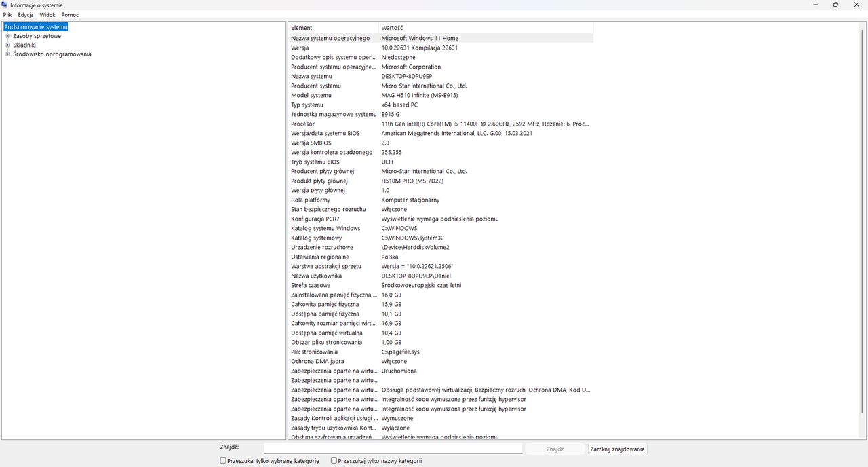Image resolution: width=868 pixels, height=467 pixels.
Task: Select the Nazwa użytkownika row
Action: coord(441,276)
